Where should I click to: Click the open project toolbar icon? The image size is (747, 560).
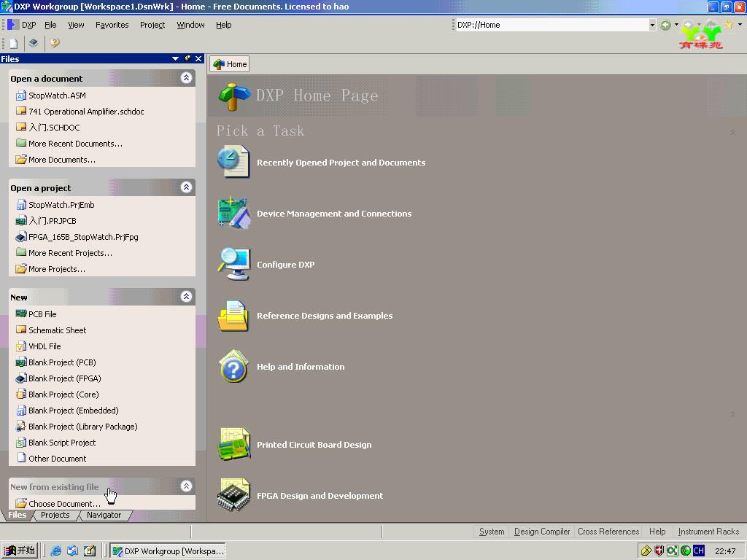click(34, 43)
